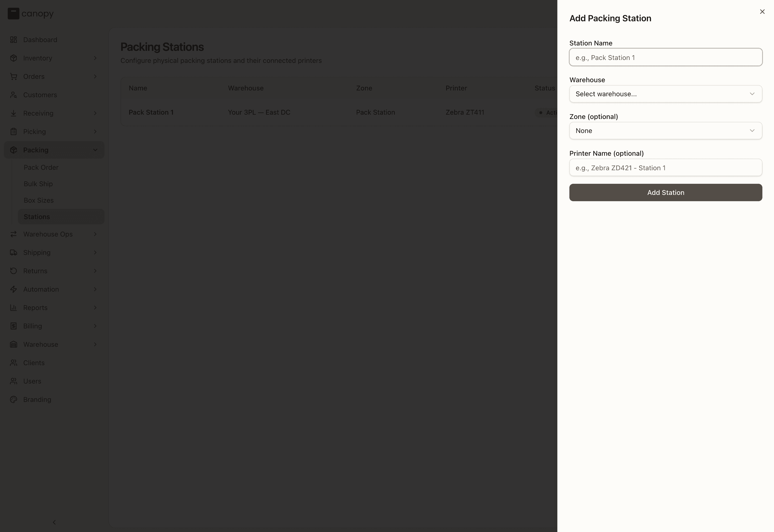Click the Users people icon

click(x=13, y=381)
